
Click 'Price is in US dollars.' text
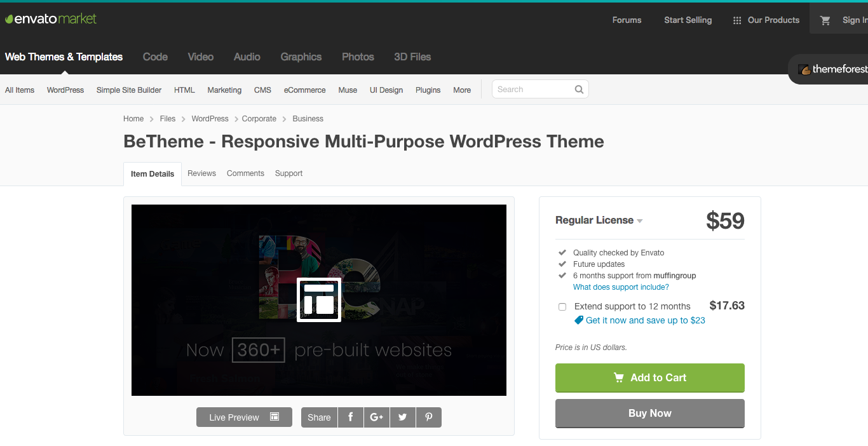[x=591, y=348]
